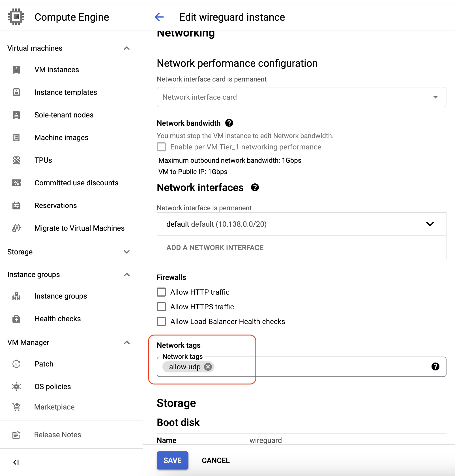Open TPUs page
Image resolution: width=455 pixels, height=476 pixels.
[43, 160]
